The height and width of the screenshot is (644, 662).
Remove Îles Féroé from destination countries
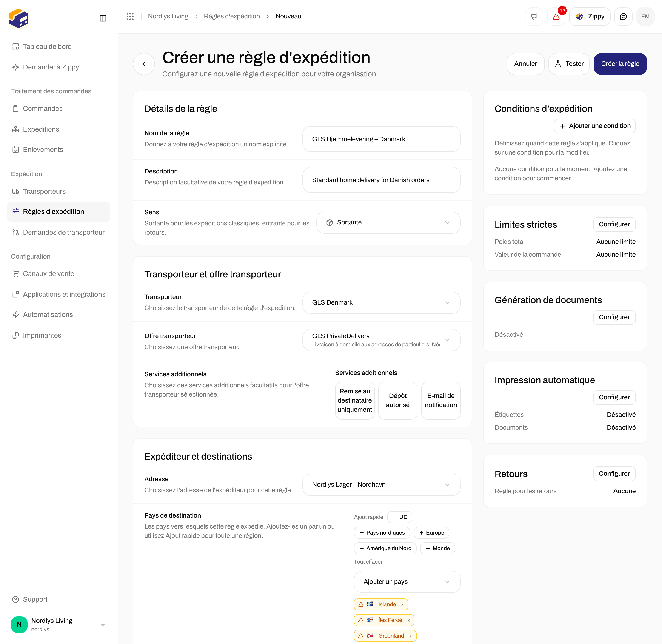click(x=408, y=620)
